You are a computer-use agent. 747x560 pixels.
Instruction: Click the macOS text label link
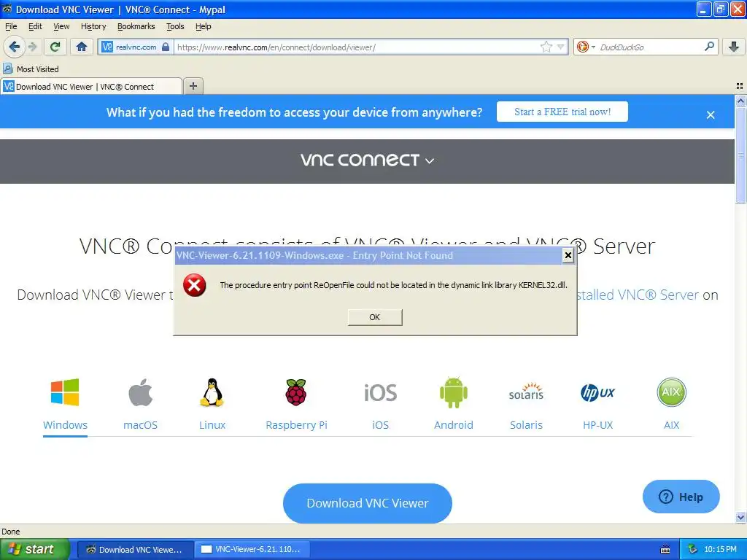pos(140,425)
